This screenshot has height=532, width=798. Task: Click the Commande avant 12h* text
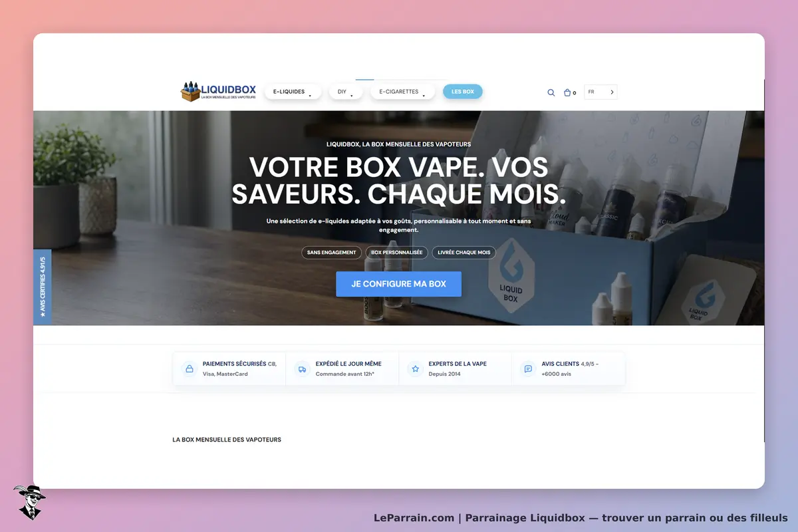coord(344,374)
